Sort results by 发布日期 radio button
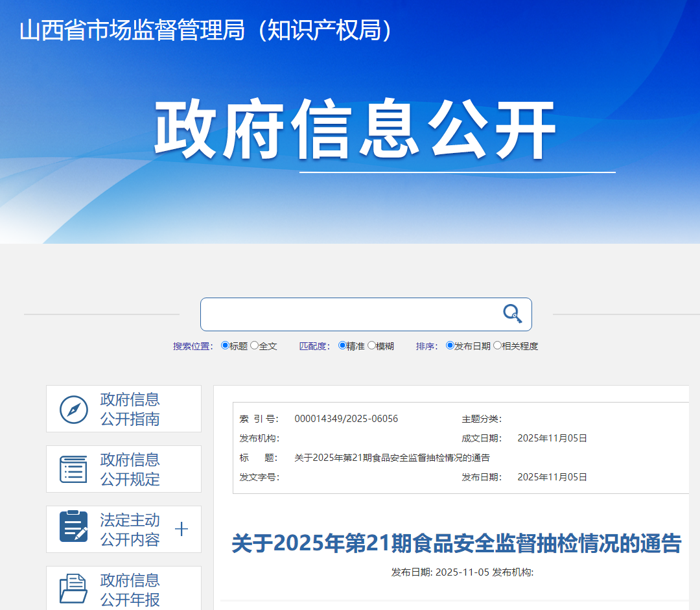The height and width of the screenshot is (610, 700). 450,346
